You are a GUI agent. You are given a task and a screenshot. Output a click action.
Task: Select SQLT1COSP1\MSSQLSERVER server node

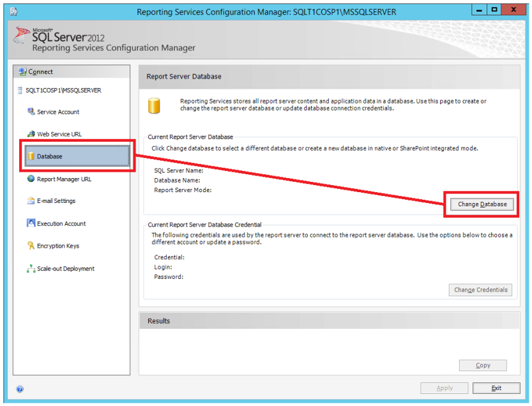(x=63, y=90)
